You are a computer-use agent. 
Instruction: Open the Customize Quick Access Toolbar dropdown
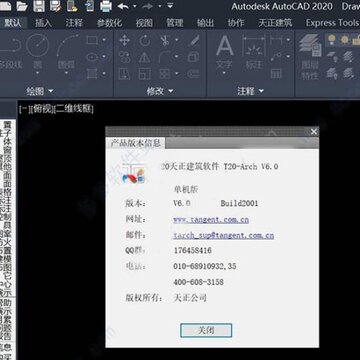click(170, 6)
